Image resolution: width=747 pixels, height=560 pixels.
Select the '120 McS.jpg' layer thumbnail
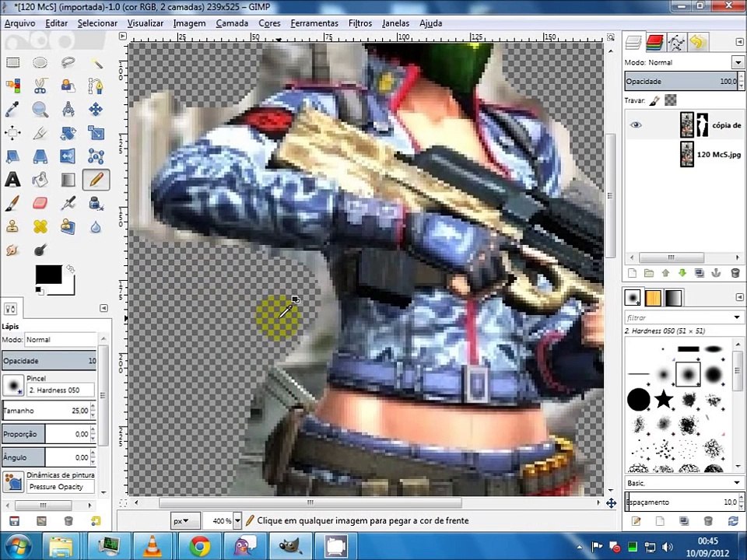coord(686,154)
